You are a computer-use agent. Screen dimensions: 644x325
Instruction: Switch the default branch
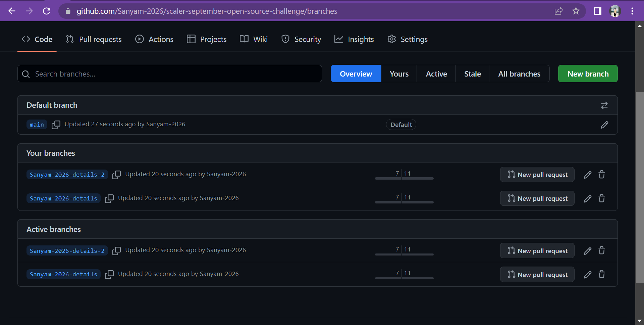[604, 105]
